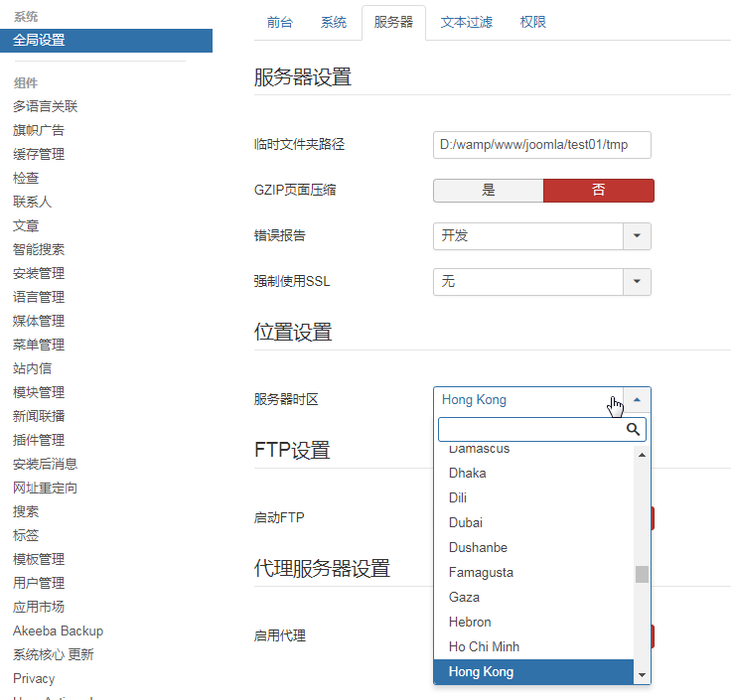Open the 文本过滤 tab
The height and width of the screenshot is (700, 731).
(467, 22)
